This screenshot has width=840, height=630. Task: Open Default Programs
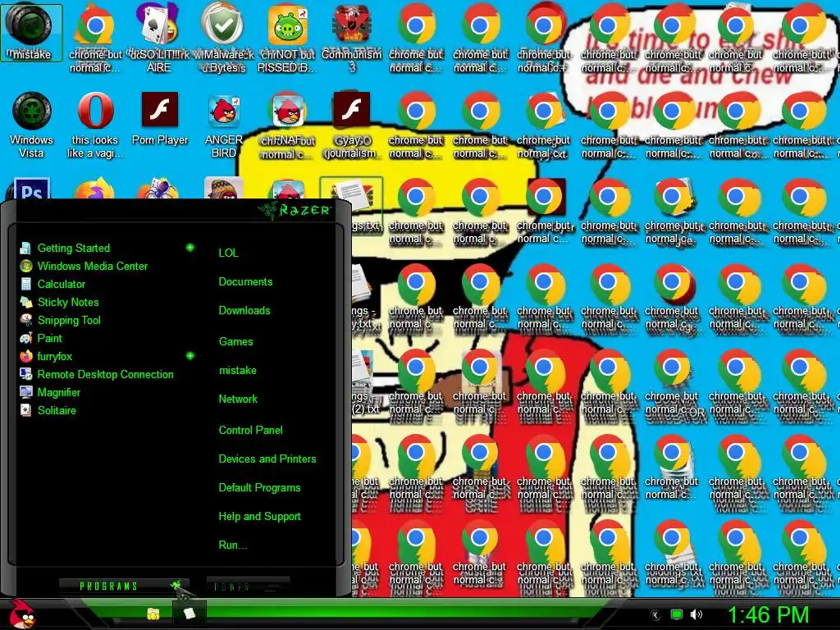[x=259, y=488]
